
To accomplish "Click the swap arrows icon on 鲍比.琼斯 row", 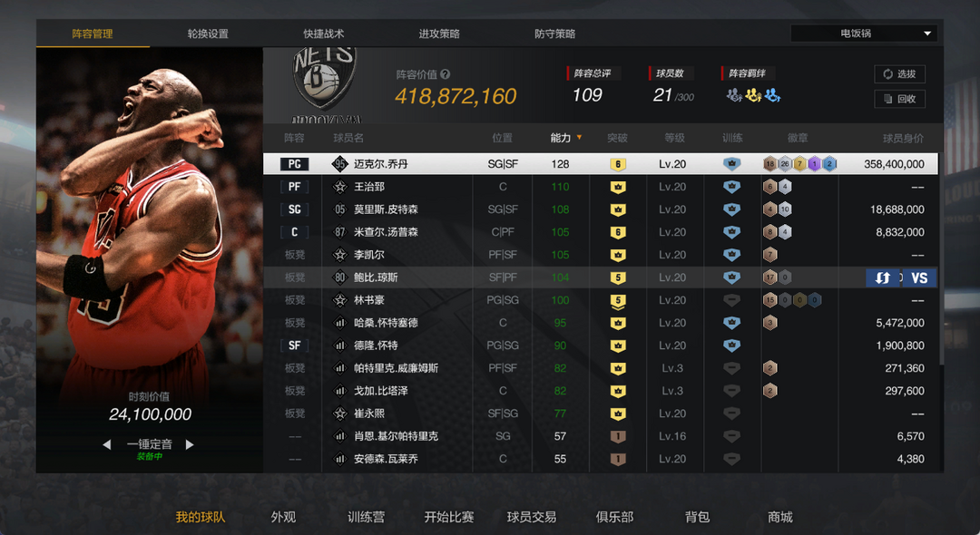I will tap(883, 277).
